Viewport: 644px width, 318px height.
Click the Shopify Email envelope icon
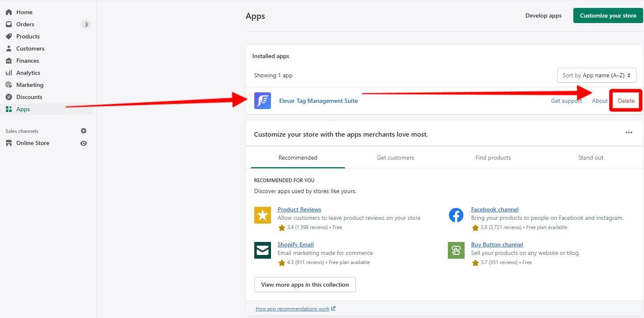tap(263, 250)
